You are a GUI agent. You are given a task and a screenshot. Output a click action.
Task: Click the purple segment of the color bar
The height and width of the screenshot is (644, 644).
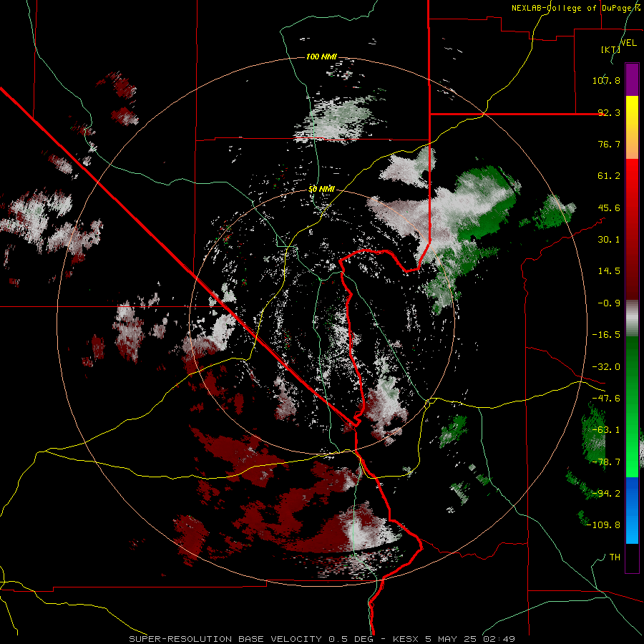tap(632, 79)
